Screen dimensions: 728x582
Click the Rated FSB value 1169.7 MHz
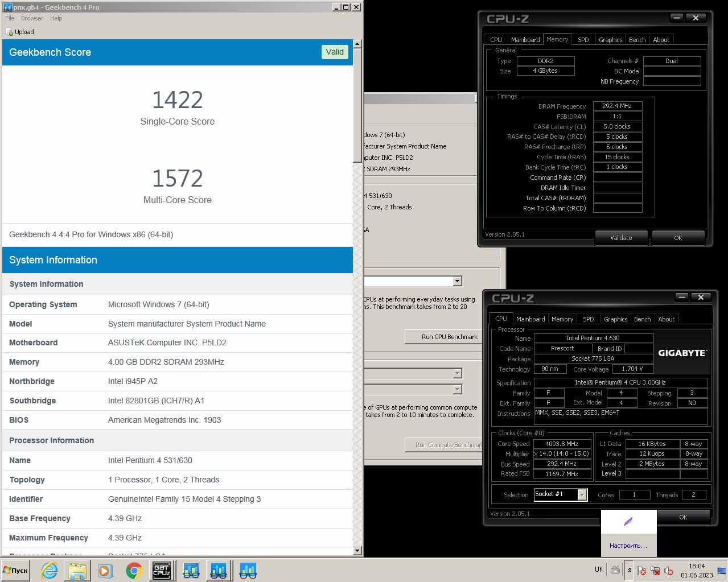(x=562, y=474)
